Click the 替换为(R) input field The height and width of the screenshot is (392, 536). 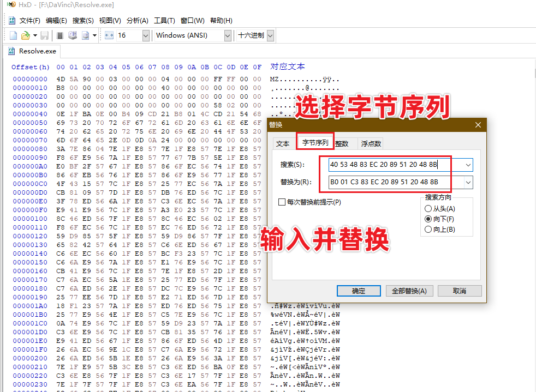(x=396, y=182)
